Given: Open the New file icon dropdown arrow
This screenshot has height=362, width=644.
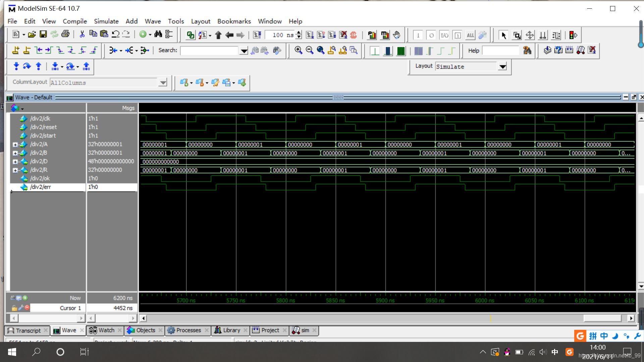Looking at the screenshot, I should pos(23,35).
